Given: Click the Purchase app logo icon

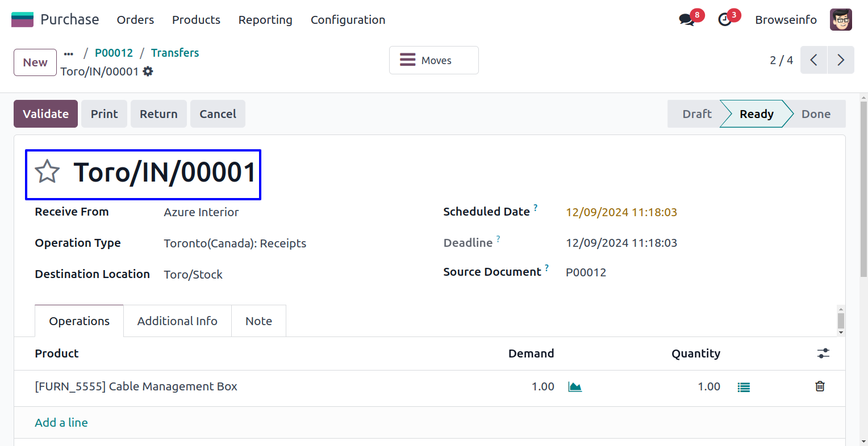Looking at the screenshot, I should pos(22,20).
